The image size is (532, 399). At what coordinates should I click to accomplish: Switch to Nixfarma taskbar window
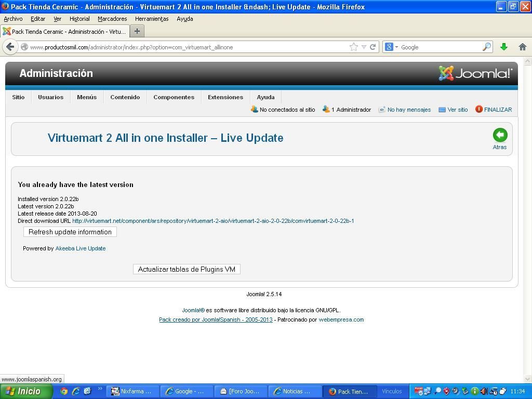[133, 391]
